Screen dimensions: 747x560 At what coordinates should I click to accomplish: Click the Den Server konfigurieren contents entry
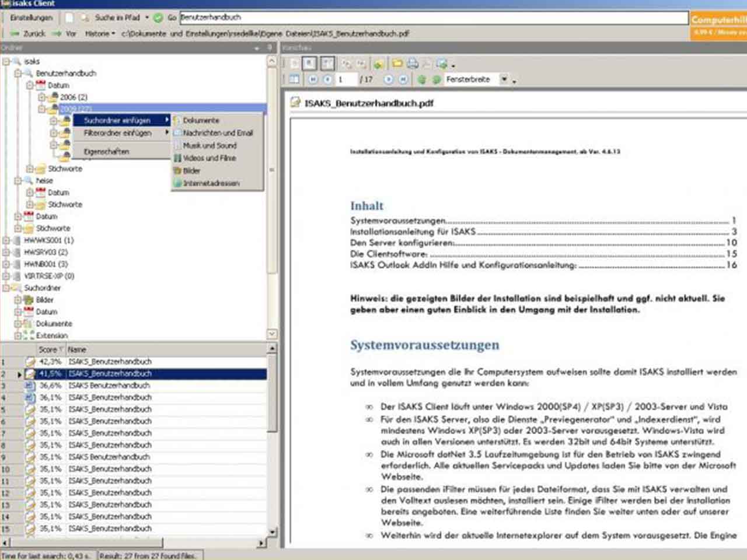(x=543, y=243)
